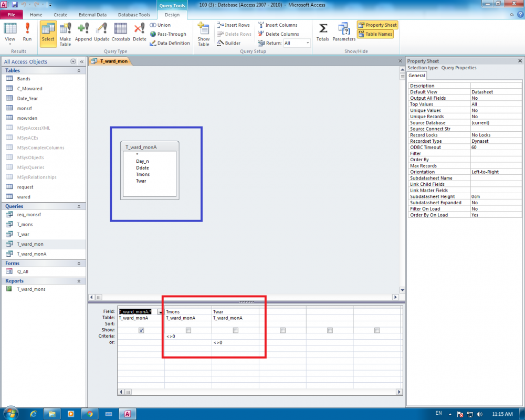Open All Access Objects filter menu
525x420 pixels.
click(73, 61)
